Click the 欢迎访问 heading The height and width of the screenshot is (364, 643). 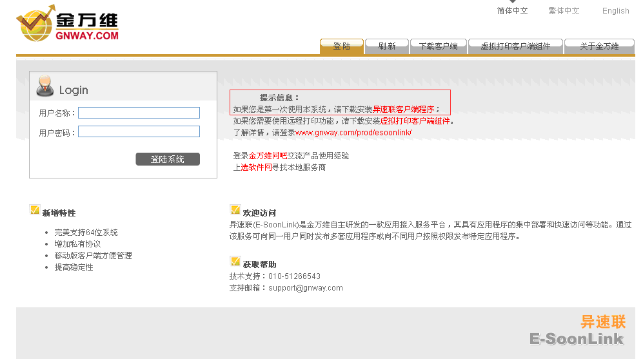(259, 213)
